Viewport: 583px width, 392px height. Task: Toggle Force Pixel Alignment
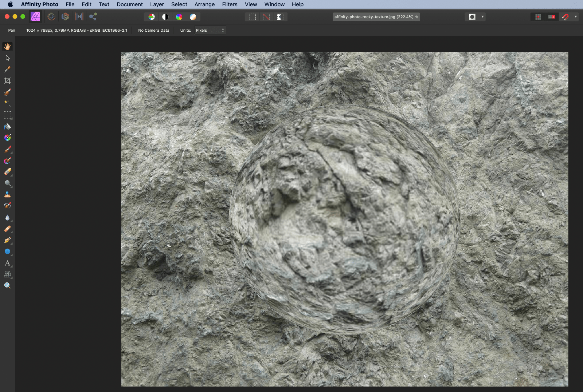538,17
